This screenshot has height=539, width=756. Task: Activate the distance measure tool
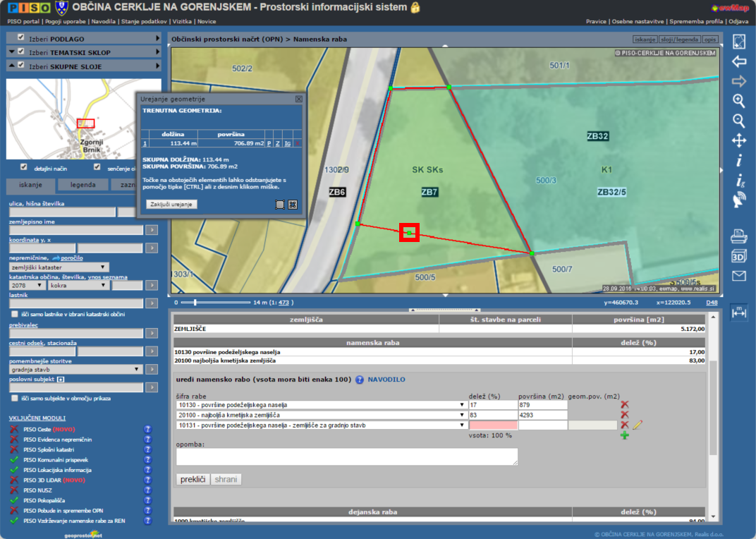(x=738, y=313)
